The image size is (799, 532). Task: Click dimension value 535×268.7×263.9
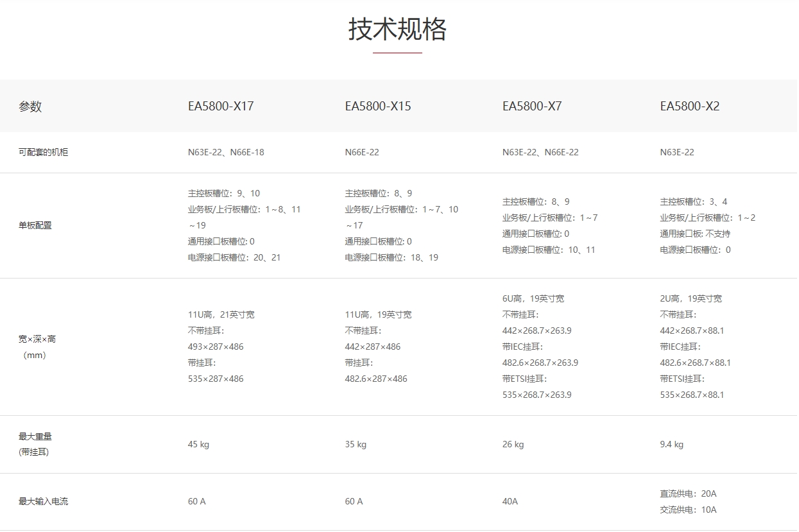pos(537,395)
